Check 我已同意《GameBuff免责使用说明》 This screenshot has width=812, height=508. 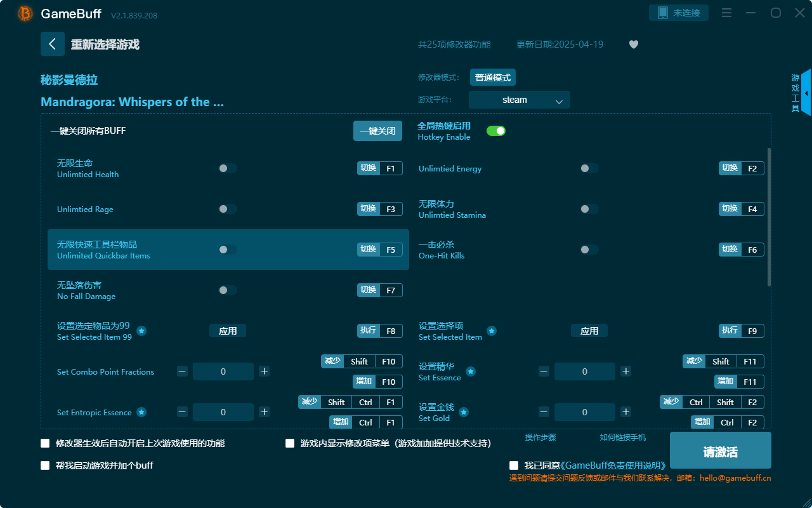point(513,465)
